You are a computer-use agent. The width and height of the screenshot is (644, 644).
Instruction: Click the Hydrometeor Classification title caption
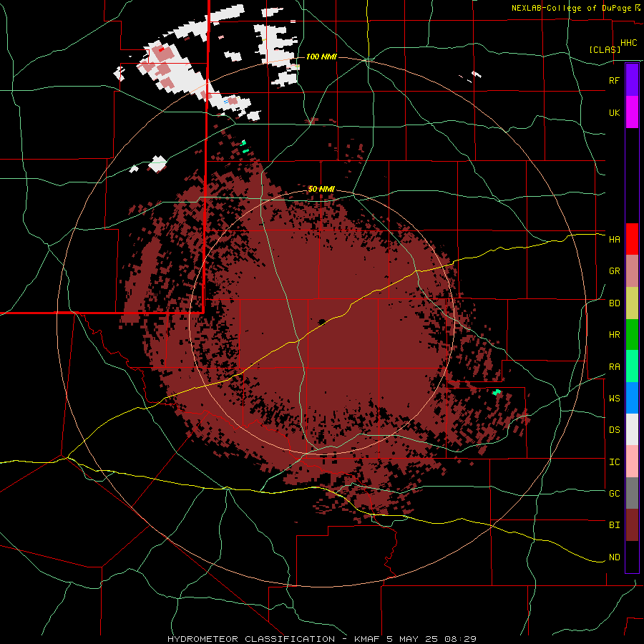click(x=322, y=639)
